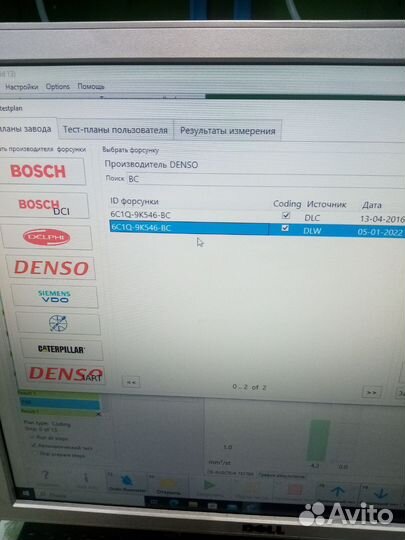
Task: Select the CATERPILLAR manufacturer logo
Action: click(61, 349)
